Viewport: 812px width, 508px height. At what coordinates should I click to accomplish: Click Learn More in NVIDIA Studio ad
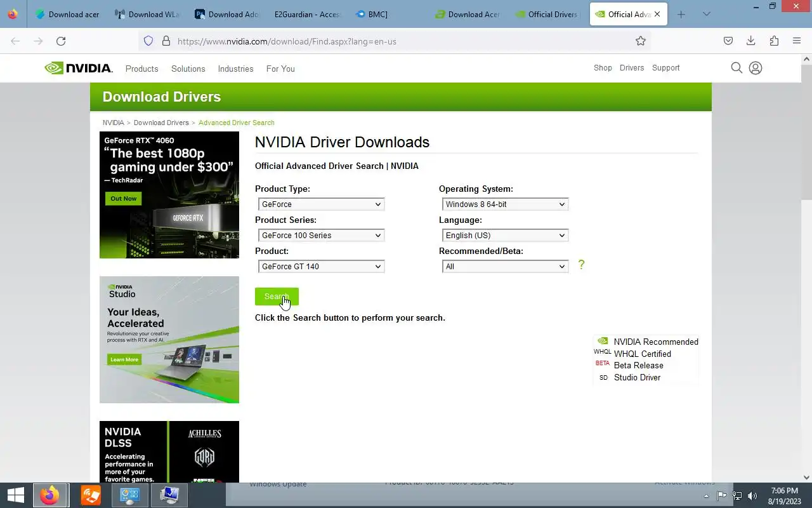click(x=124, y=359)
